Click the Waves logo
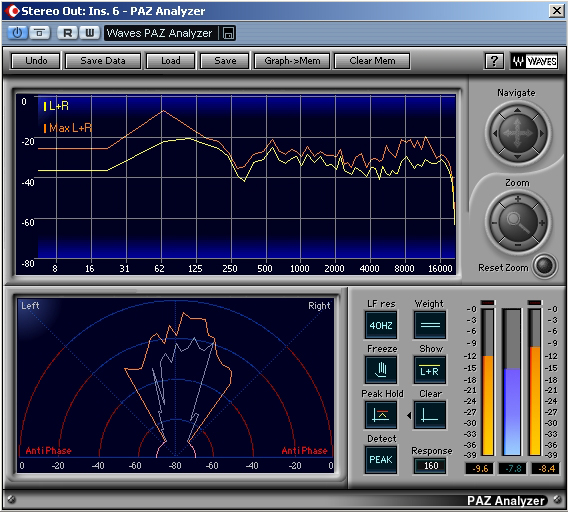 [534, 61]
